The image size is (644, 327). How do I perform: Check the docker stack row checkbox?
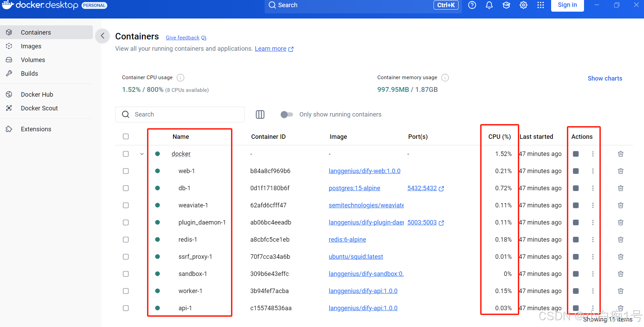point(126,154)
